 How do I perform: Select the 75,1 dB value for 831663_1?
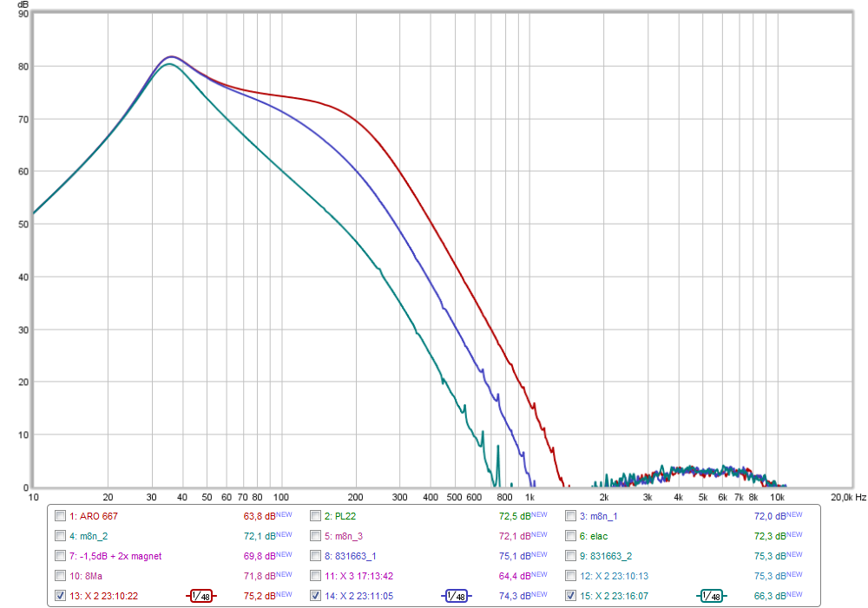tap(515, 556)
